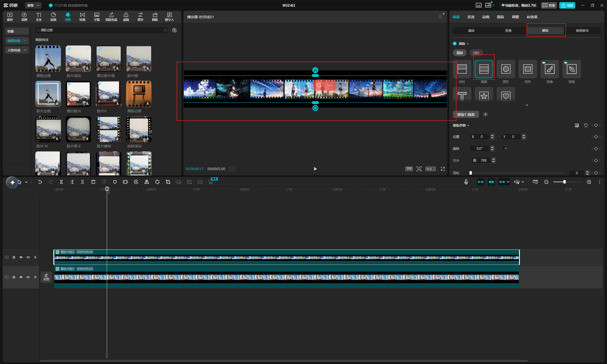Click the 分享 share button
The height and width of the screenshot is (364, 607).
pyautogui.click(x=549, y=5)
